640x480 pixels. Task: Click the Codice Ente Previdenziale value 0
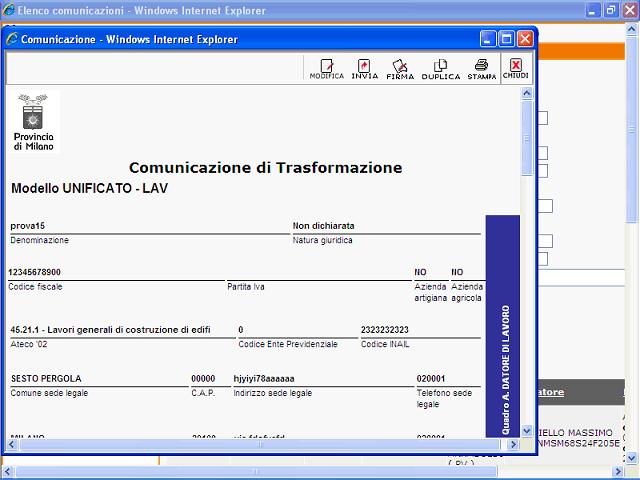(241, 330)
